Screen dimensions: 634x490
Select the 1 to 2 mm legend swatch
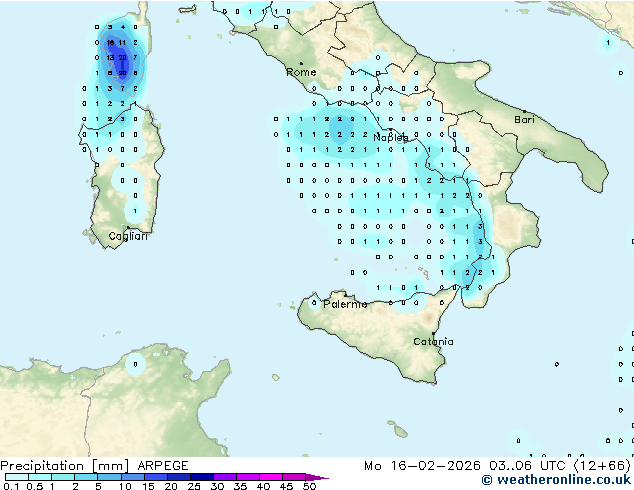pyautogui.click(x=63, y=477)
